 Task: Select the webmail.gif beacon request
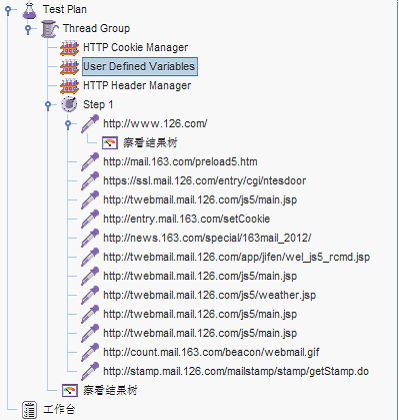click(211, 352)
